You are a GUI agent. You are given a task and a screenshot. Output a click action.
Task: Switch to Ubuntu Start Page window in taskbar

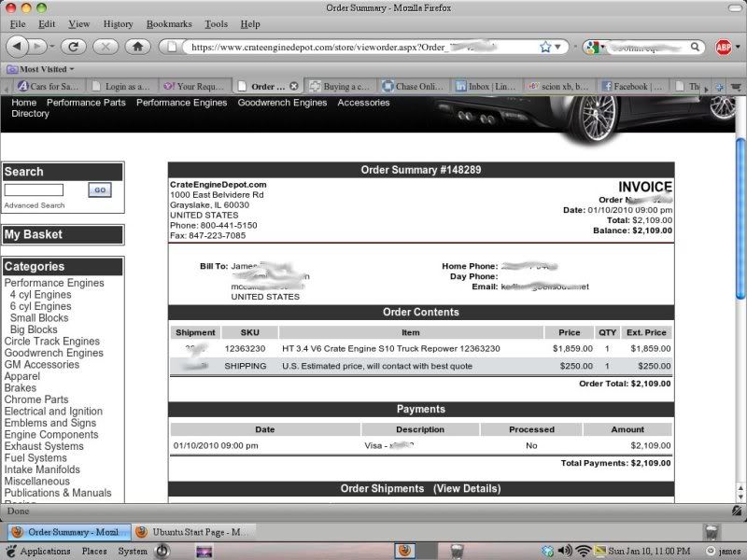click(x=194, y=532)
